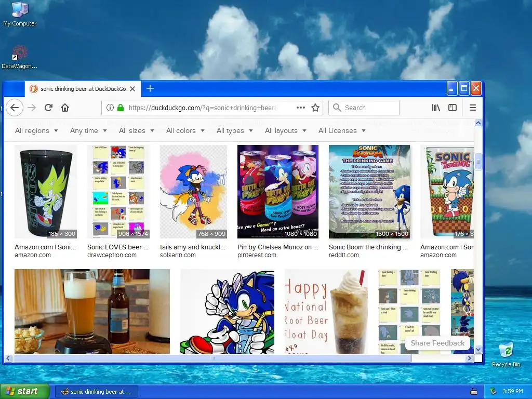Click 'Pin by Chelsea Munoz on ...' title
Viewport: 532px width, 399px height.
[x=278, y=247]
